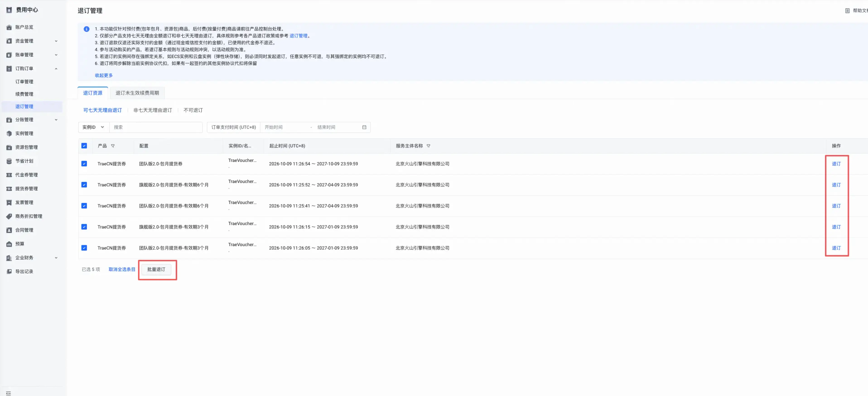Click the 资源包管理 sidebar icon

click(9, 148)
